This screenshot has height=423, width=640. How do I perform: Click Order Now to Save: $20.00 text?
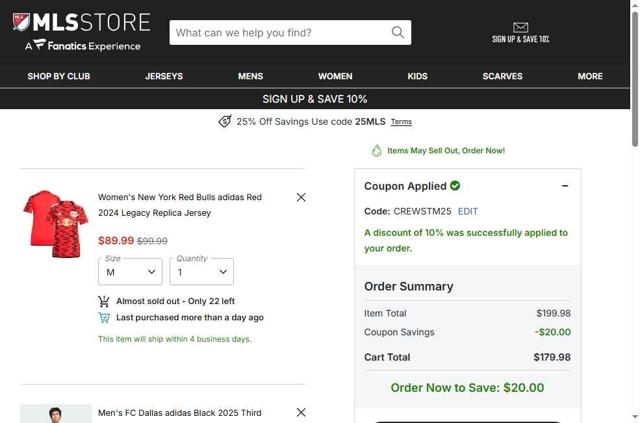467,387
